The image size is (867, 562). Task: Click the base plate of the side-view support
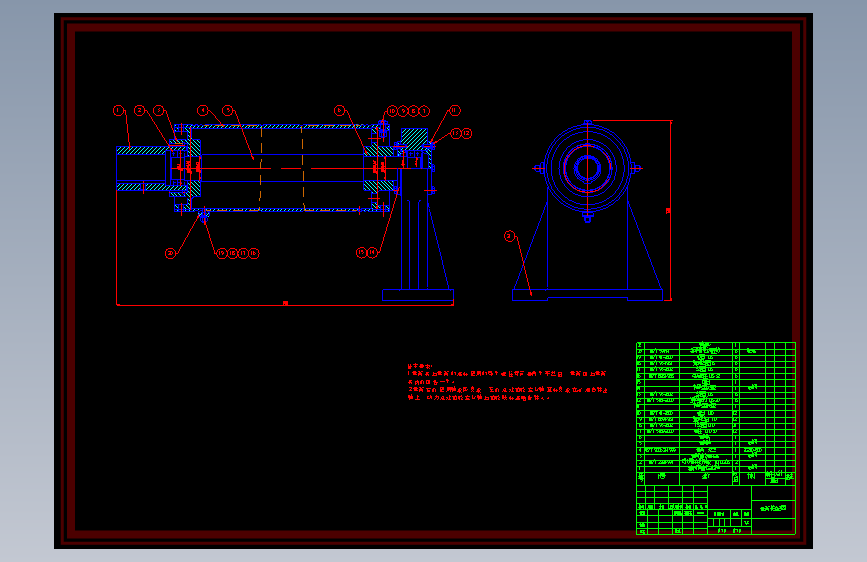point(418,295)
